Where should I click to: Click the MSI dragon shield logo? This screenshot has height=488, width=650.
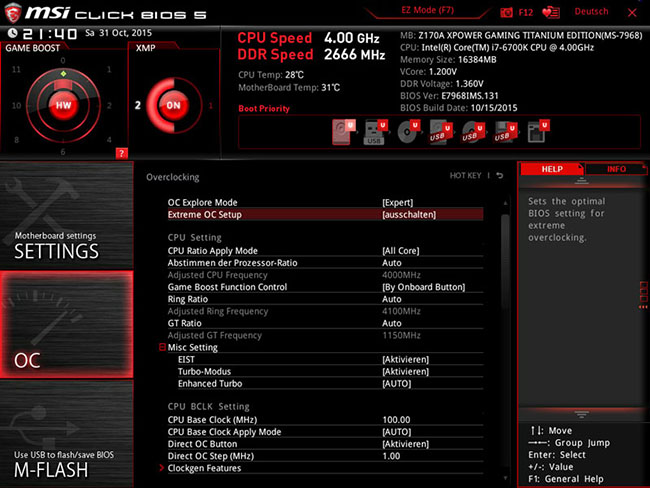(x=13, y=12)
